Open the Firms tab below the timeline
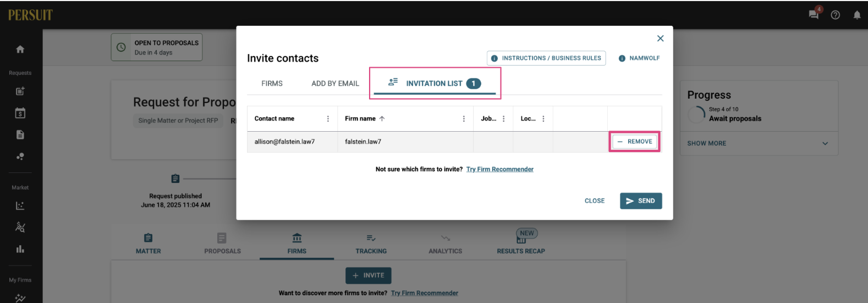Viewport: 868px width, 303px height. point(296,244)
